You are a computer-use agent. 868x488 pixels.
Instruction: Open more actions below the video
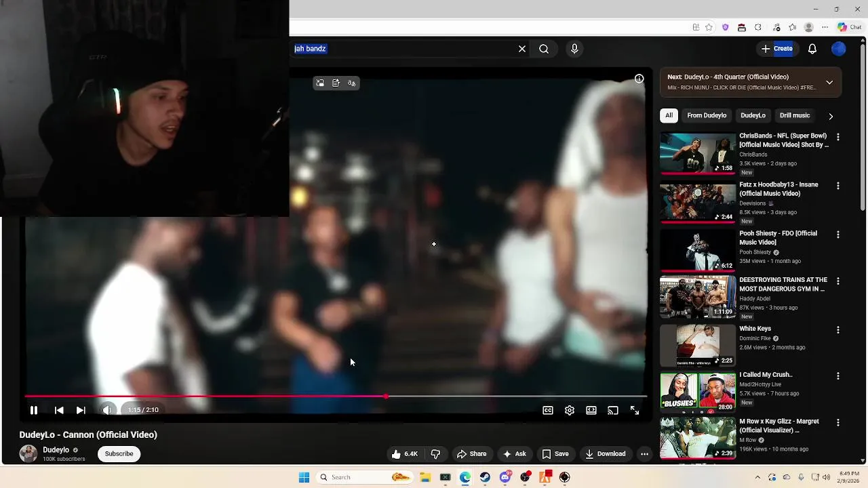pyautogui.click(x=645, y=454)
